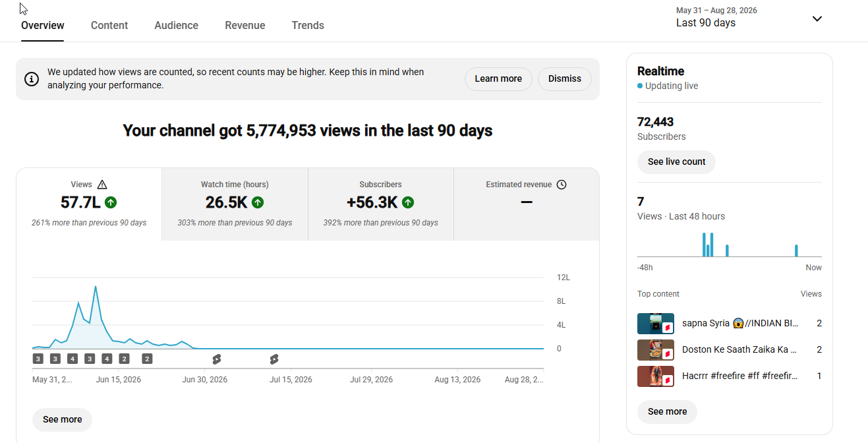
Task: Open the sapna Syria video thumbnail
Action: [x=656, y=324]
